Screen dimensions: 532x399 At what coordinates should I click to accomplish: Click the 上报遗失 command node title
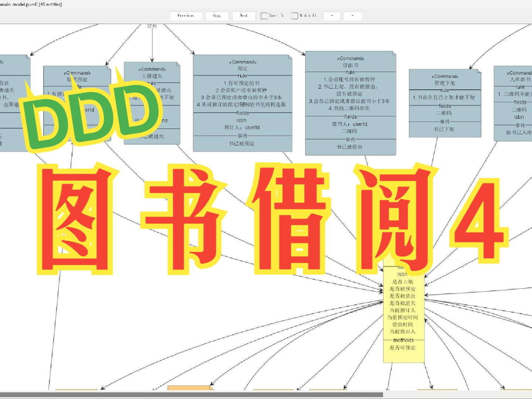[x=152, y=76]
